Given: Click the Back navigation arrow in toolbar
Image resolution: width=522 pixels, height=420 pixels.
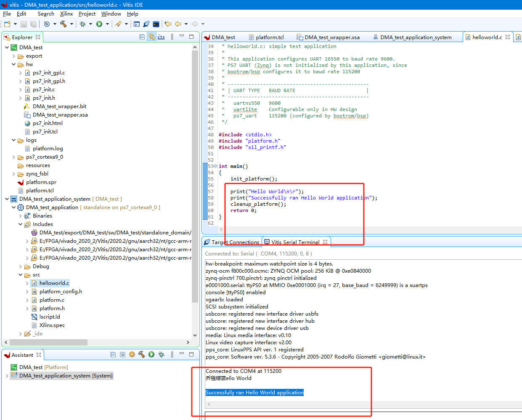Looking at the screenshot, I should tap(178, 24).
